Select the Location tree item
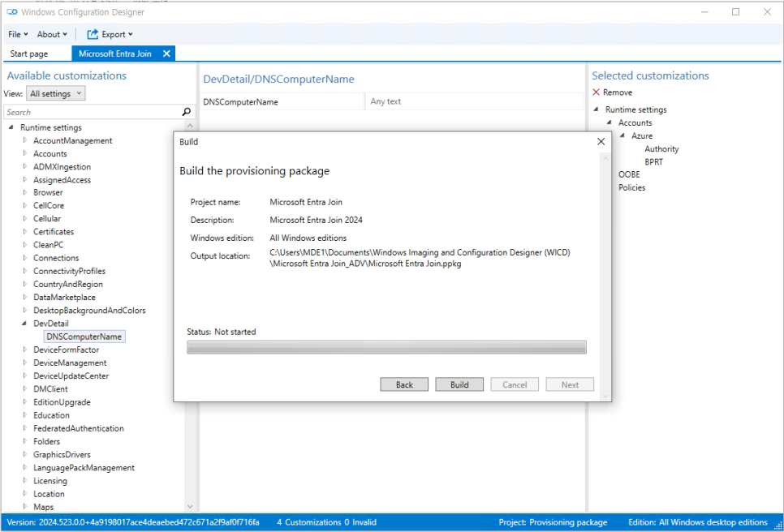784x532 pixels. pyautogui.click(x=49, y=494)
